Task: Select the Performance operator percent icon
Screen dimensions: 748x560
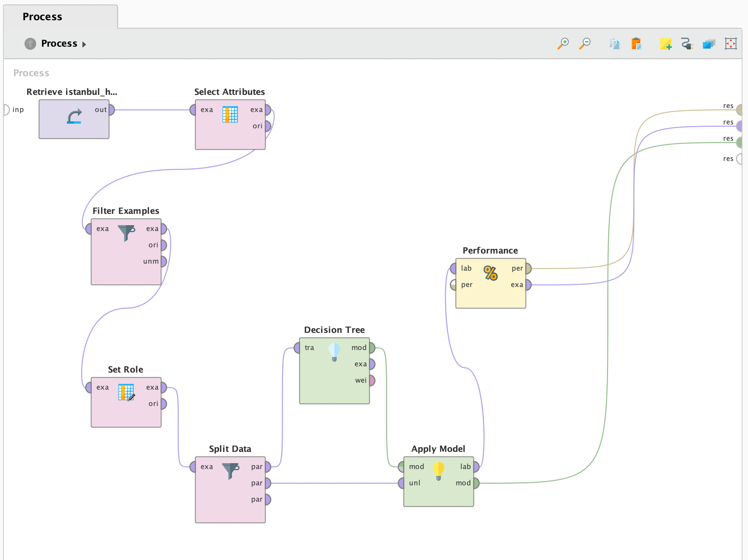Action: (x=491, y=273)
